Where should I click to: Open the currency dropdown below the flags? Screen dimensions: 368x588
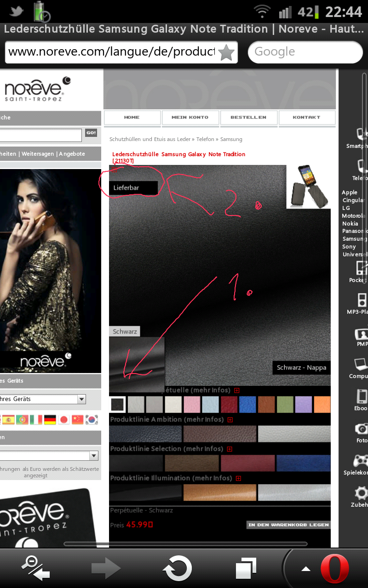pyautogui.click(x=49, y=456)
